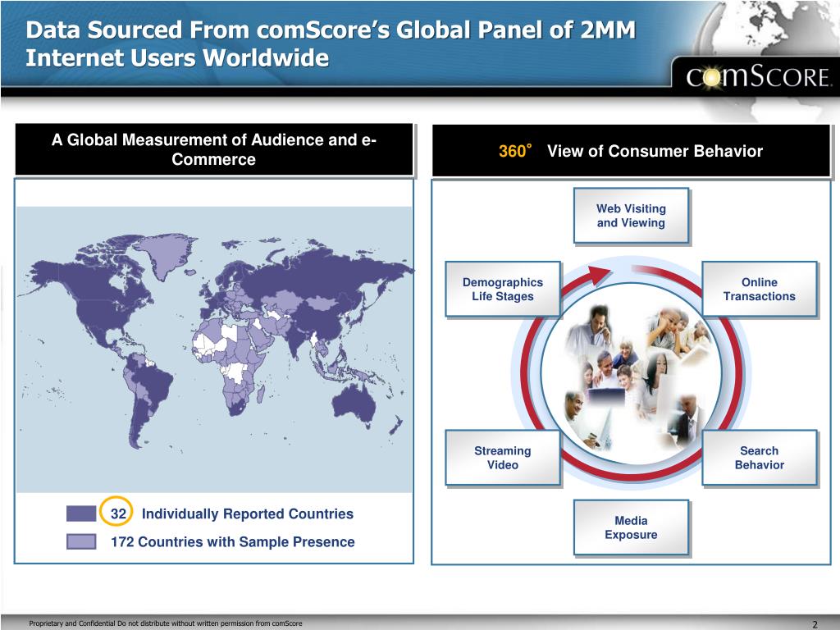The width and height of the screenshot is (840, 630).
Task: Click '360° View of Consumer Behavior' header
Action: (x=631, y=151)
